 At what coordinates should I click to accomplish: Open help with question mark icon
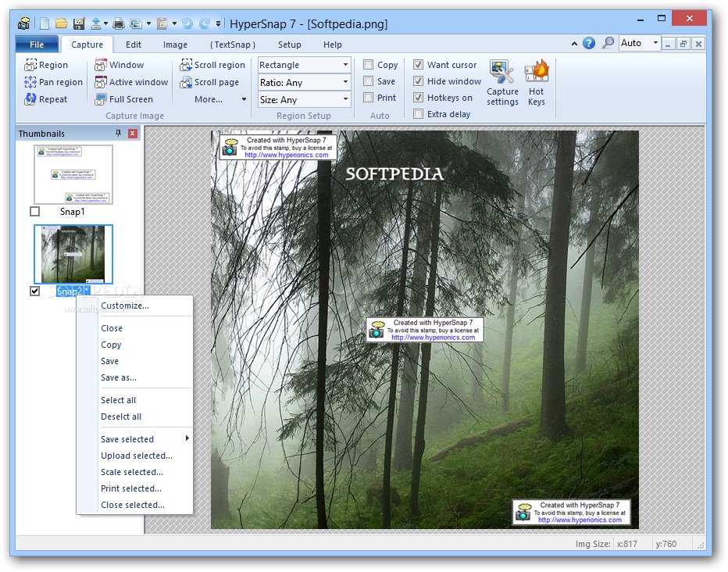point(589,43)
